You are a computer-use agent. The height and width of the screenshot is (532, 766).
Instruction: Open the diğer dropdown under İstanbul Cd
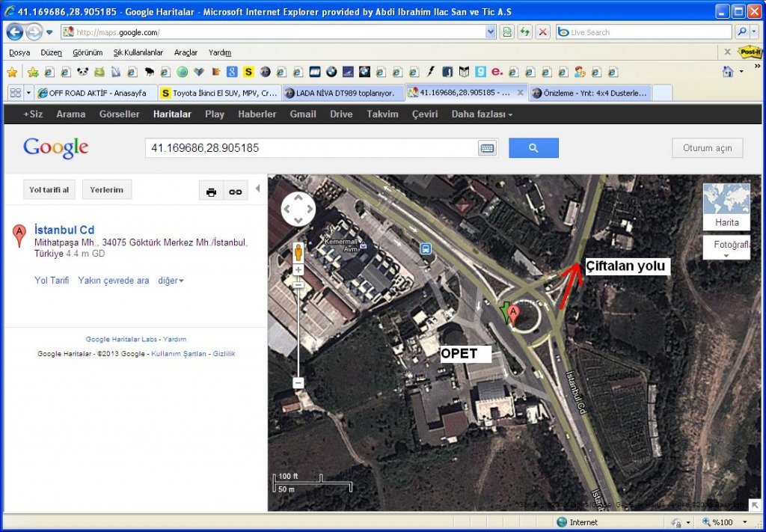171,281
